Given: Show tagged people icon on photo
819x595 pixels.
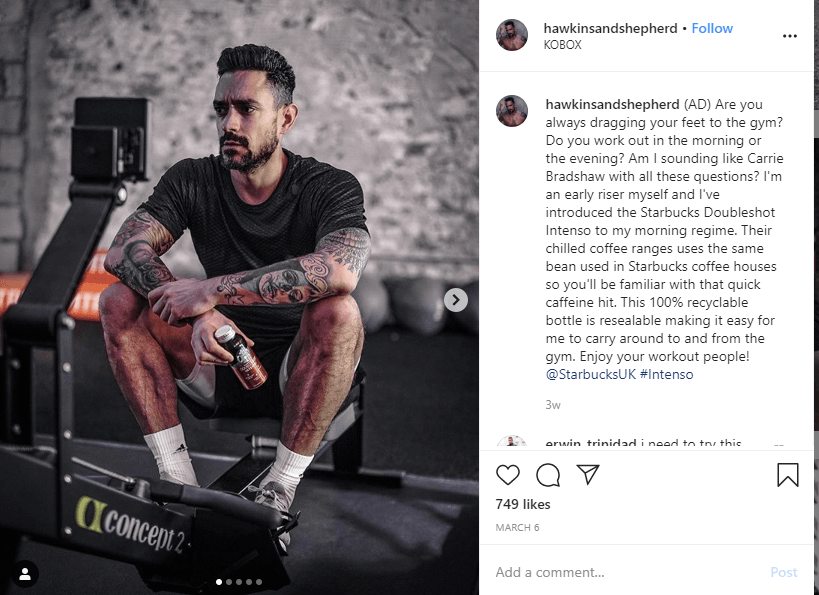Looking at the screenshot, I should (25, 574).
